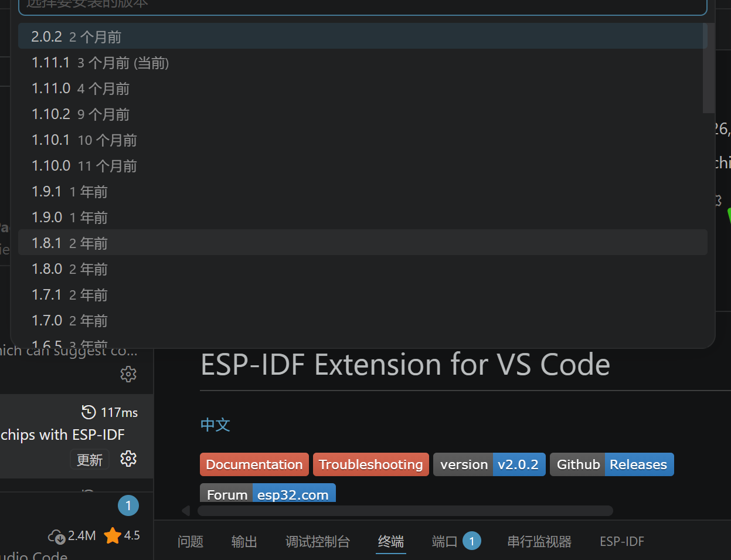Click the version list vertical scrollbar
The height and width of the screenshot is (560, 731).
708,68
